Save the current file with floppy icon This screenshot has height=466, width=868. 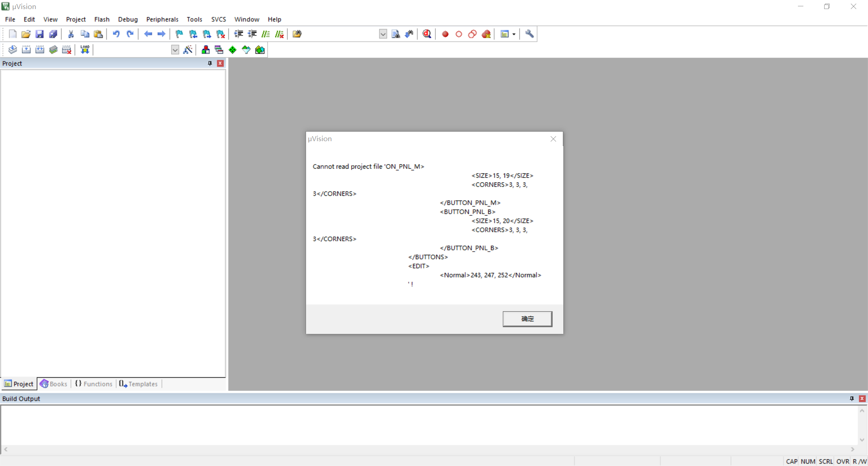[40, 34]
